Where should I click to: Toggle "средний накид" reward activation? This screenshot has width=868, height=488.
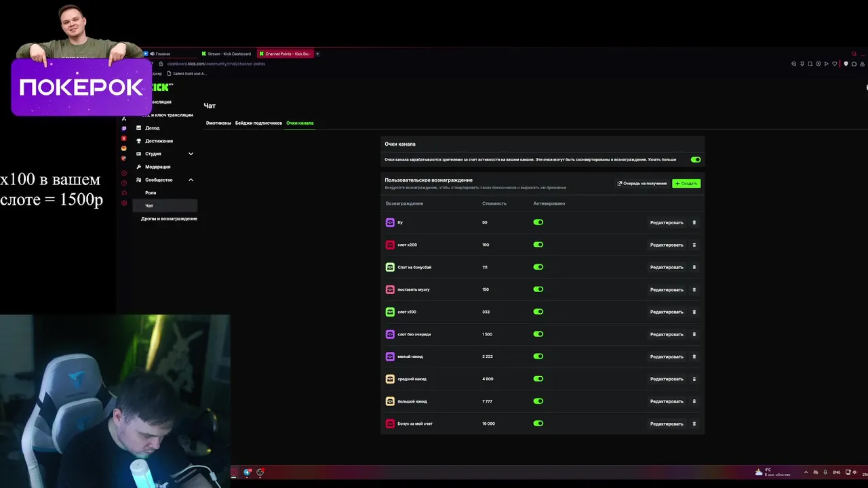(538, 379)
